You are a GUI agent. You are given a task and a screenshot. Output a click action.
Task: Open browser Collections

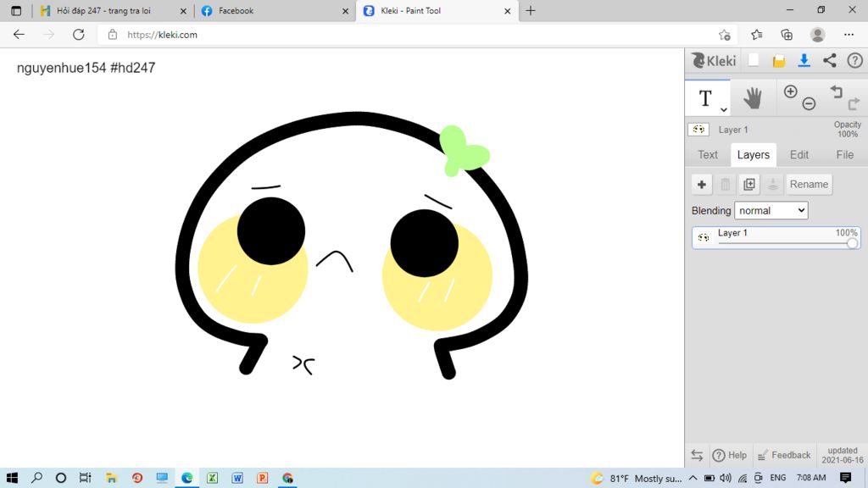787,34
